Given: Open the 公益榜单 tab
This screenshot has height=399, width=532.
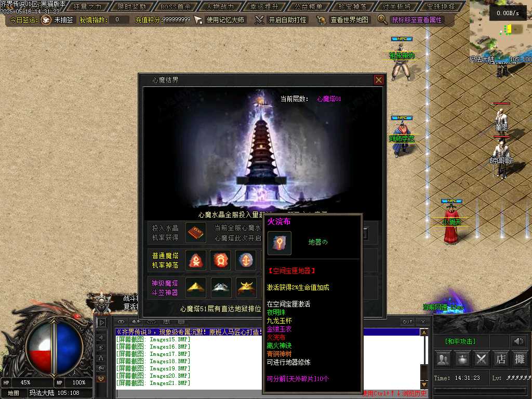Looking at the screenshot, I should click(309, 6).
